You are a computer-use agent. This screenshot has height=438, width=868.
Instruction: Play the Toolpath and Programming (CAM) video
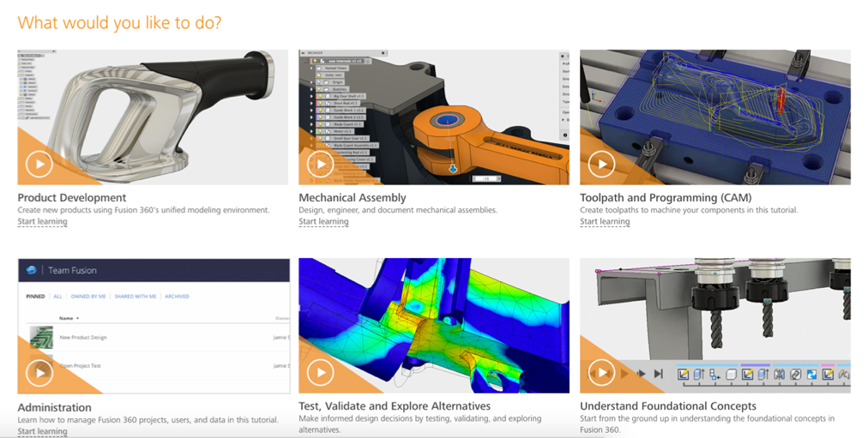click(602, 165)
